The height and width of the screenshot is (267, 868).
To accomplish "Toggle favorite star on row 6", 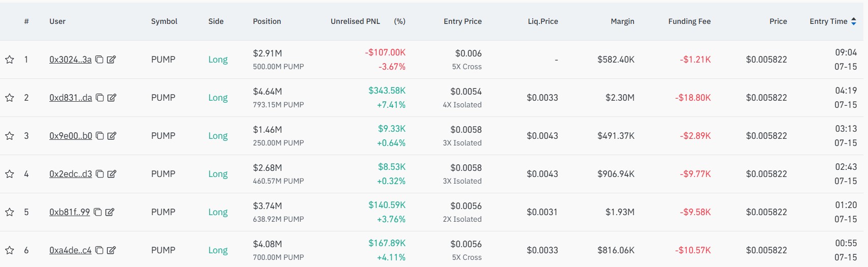I will click(x=10, y=250).
